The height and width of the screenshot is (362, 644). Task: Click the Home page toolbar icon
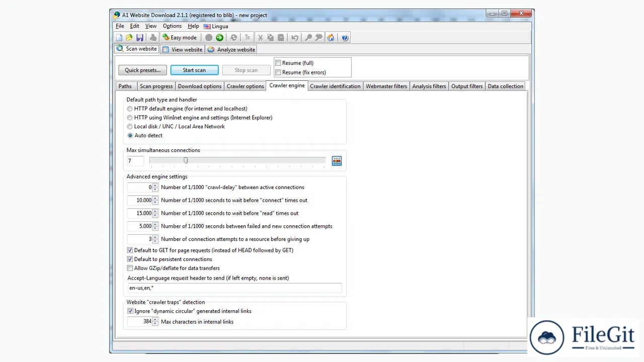pos(331,38)
